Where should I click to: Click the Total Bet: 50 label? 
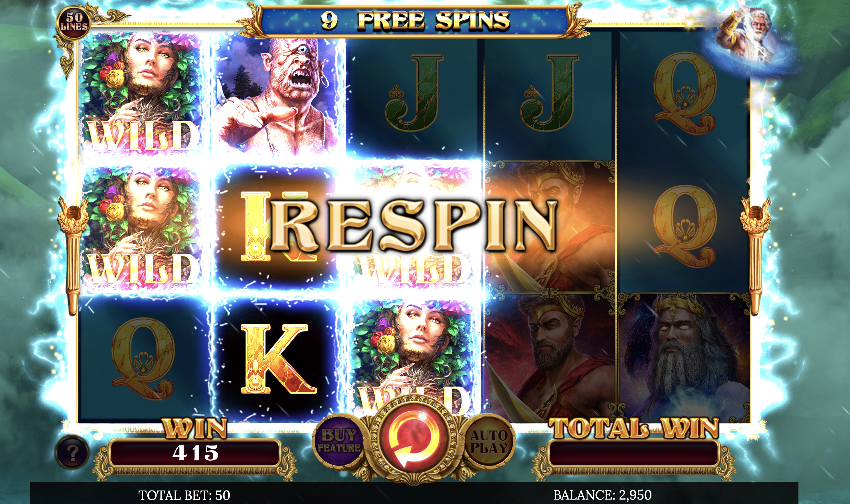(184, 495)
